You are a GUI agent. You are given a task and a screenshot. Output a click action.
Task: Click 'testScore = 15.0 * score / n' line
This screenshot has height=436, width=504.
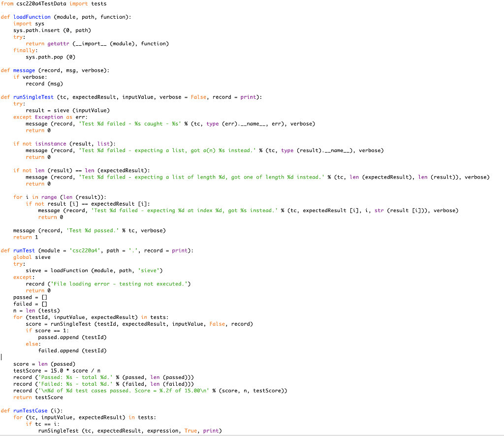click(57, 371)
